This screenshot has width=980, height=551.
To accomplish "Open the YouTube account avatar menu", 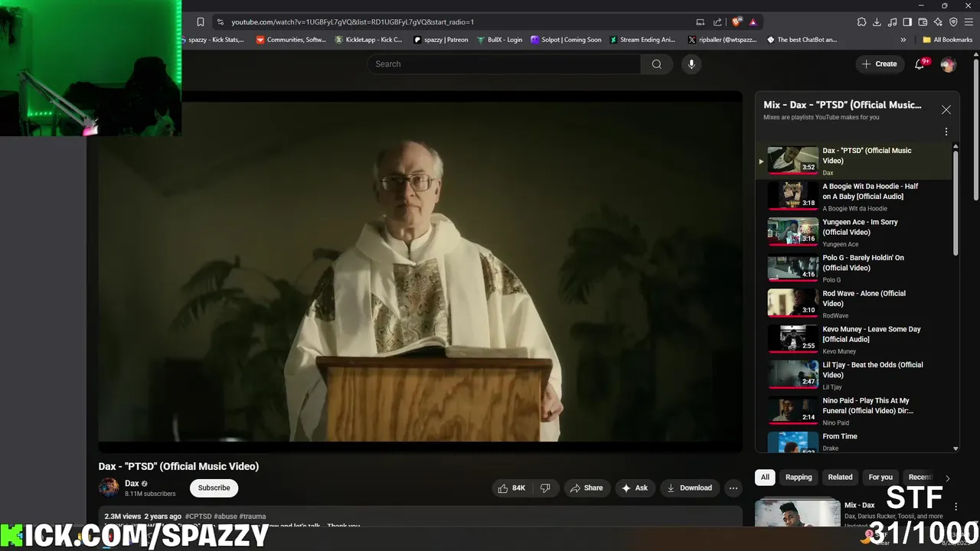I will (x=948, y=64).
